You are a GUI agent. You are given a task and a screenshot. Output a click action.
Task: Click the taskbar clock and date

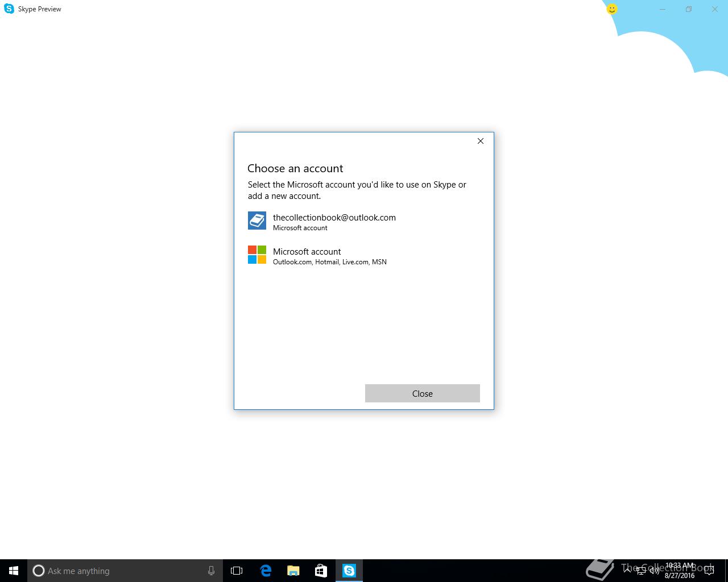point(680,571)
